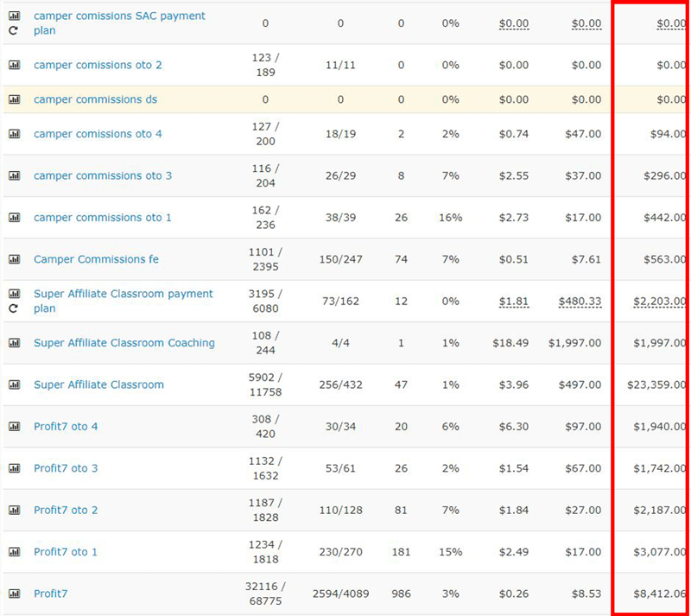Open stats chart icon for camper commissions oto 1

click(14, 218)
